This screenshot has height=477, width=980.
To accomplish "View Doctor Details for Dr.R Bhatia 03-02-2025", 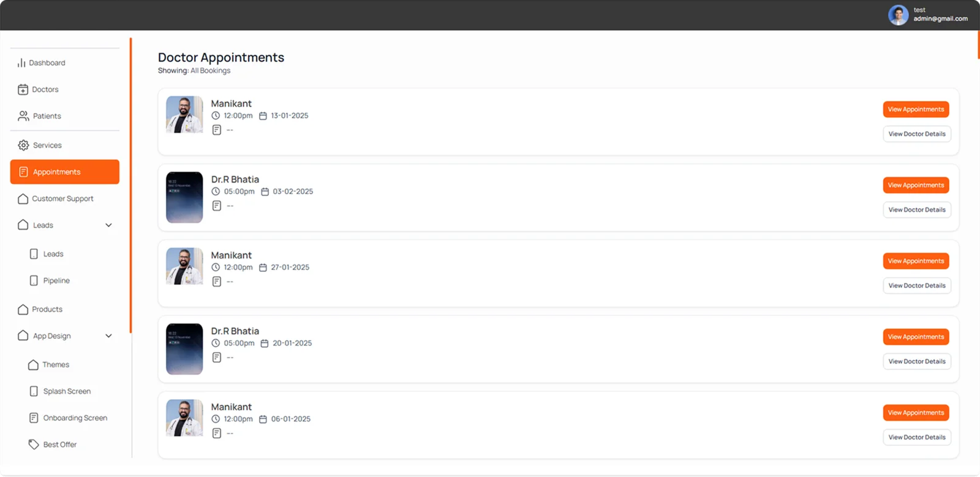I will click(917, 209).
